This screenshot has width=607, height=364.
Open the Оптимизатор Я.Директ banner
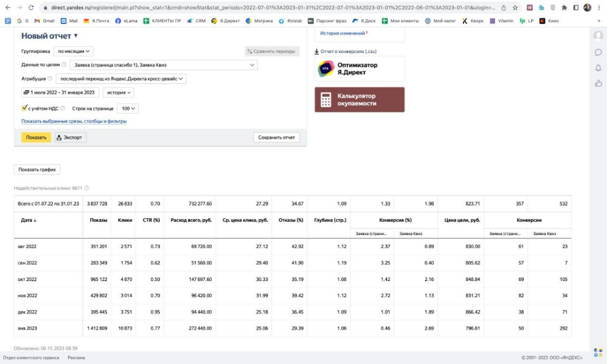point(360,69)
